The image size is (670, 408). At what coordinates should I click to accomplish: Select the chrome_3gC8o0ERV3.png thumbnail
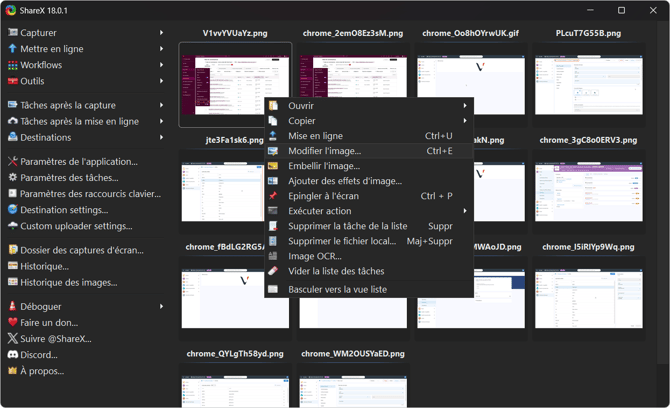click(x=588, y=191)
